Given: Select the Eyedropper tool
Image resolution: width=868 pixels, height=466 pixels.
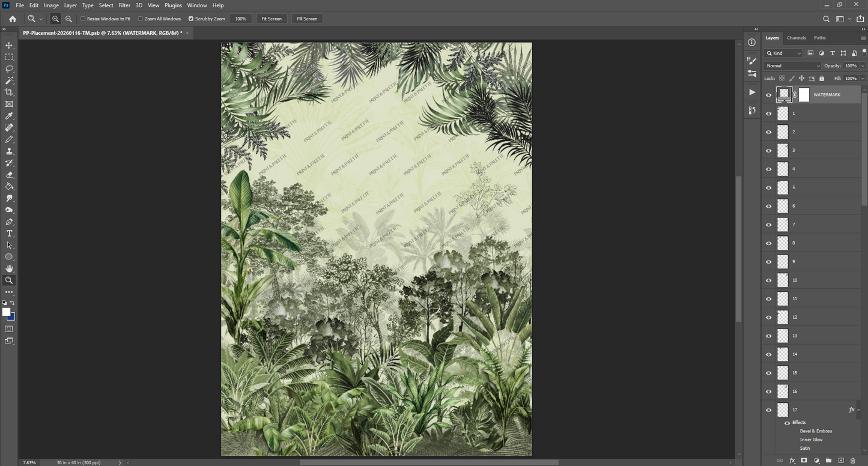Looking at the screenshot, I should click(x=9, y=116).
